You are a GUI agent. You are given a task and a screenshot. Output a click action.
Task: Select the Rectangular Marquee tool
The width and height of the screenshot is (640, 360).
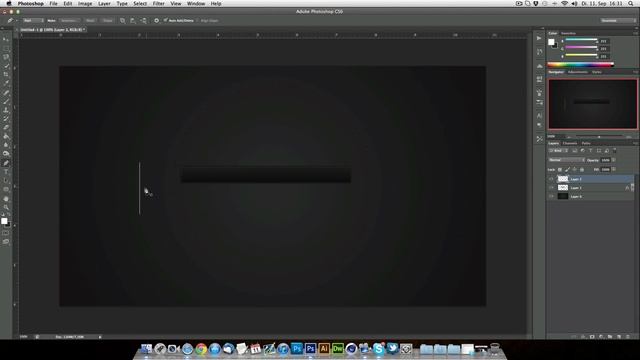click(x=6, y=48)
